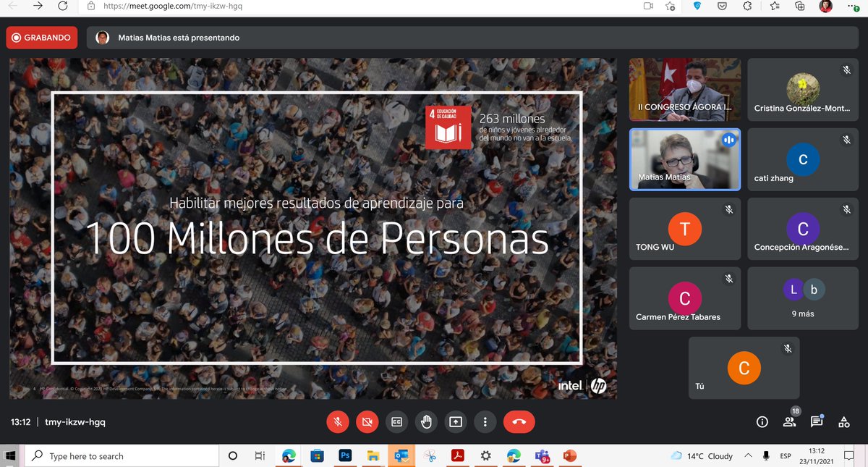The width and height of the screenshot is (868, 467).
Task: Click the mic icon on Cristina González-Mont's tile
Action: [x=846, y=70]
